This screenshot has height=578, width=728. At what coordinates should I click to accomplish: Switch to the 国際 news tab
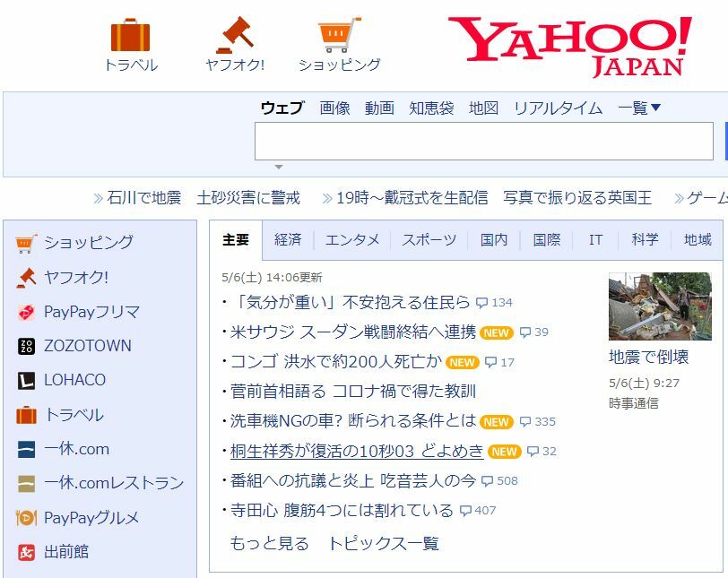point(547,240)
